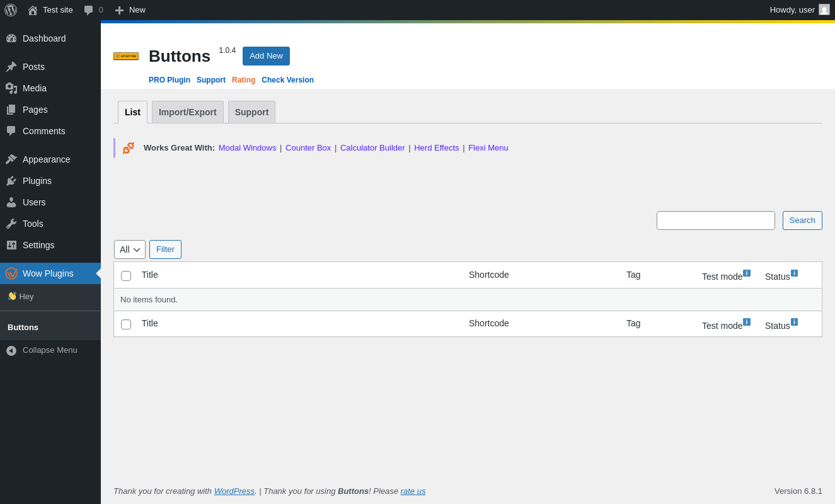Click the Test mode info icon in header row
Image resolution: width=835 pixels, height=504 pixels.
[x=747, y=273]
